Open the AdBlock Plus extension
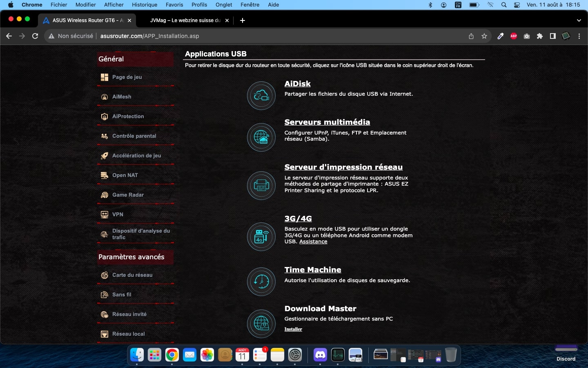This screenshot has height=368, width=588. (514, 36)
